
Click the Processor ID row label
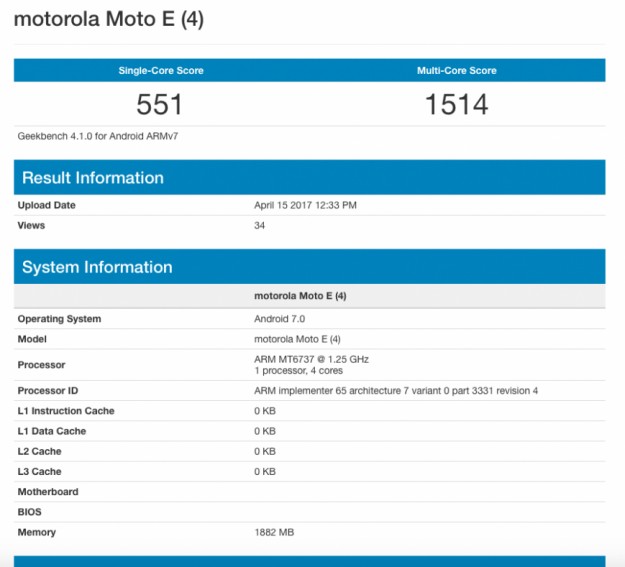point(47,390)
